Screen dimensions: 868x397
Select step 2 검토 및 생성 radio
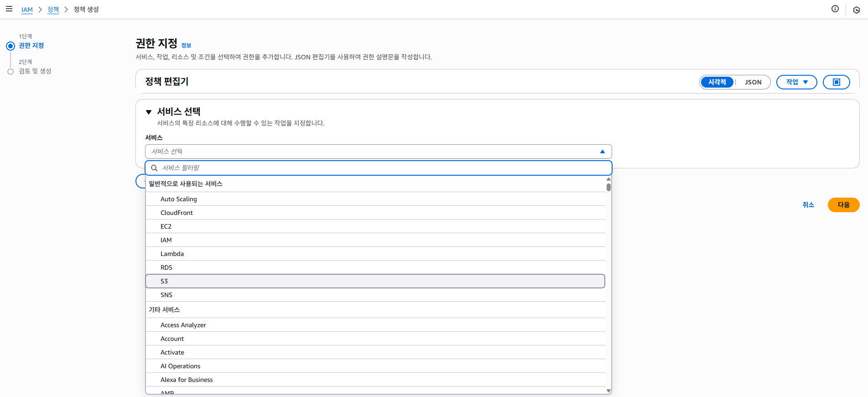(x=10, y=72)
